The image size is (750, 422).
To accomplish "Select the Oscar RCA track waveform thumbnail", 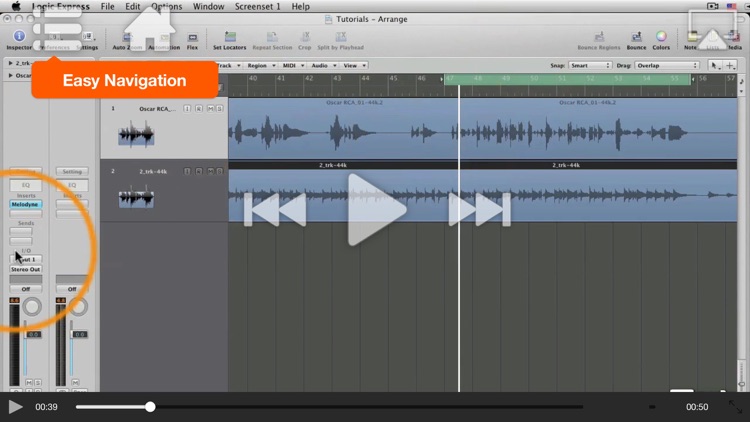I will tap(136, 134).
